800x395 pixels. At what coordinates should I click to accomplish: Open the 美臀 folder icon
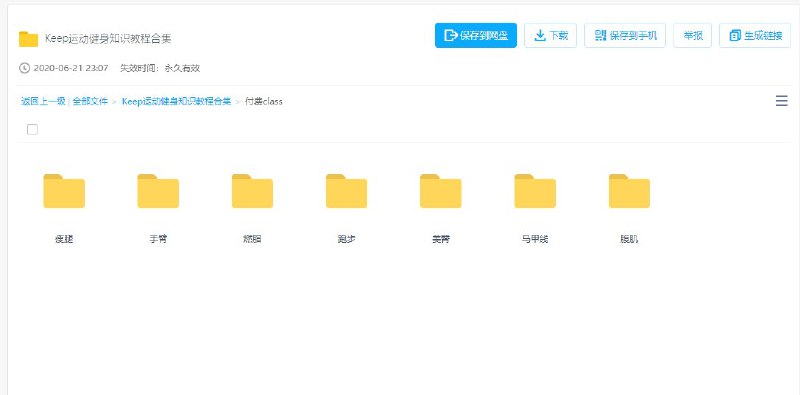(x=441, y=191)
